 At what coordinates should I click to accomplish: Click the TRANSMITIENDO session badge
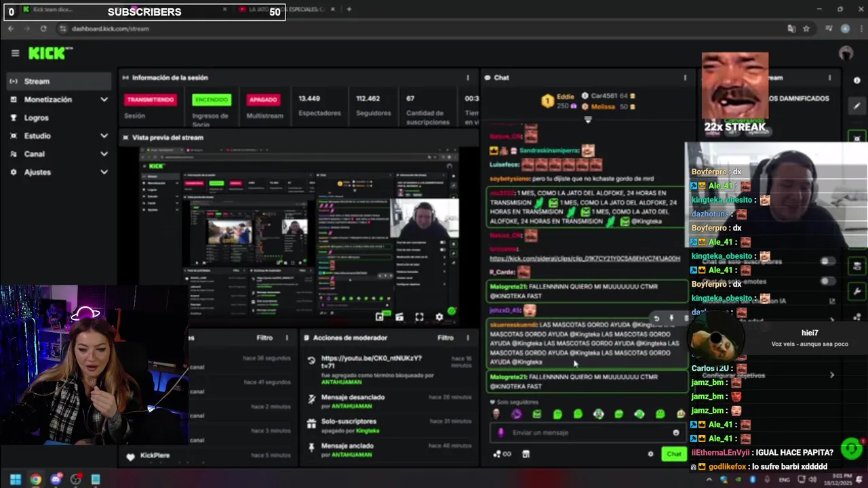(151, 100)
